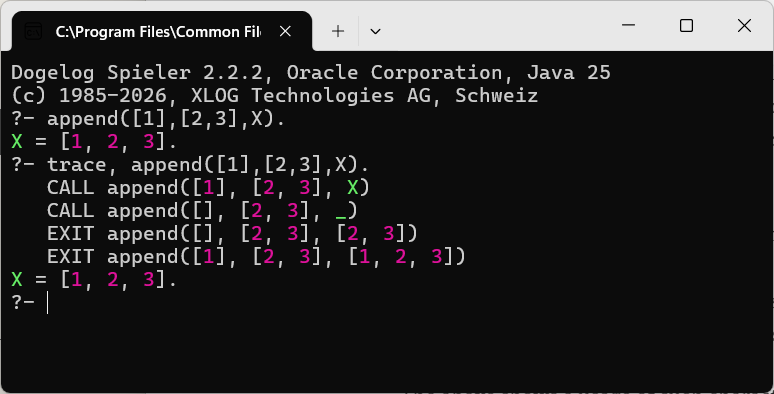Click the 'Dogelog Spieler 2.2.2' banner line
Image resolution: width=774 pixels, height=394 pixels.
311,73
